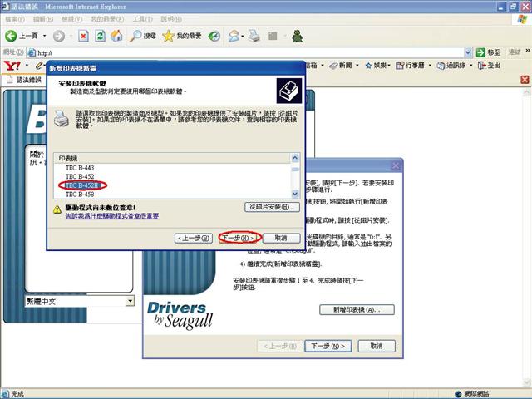532x399 pixels.
Task: Click the 印表機 column header of the list
Action: pyautogui.click(x=172, y=159)
